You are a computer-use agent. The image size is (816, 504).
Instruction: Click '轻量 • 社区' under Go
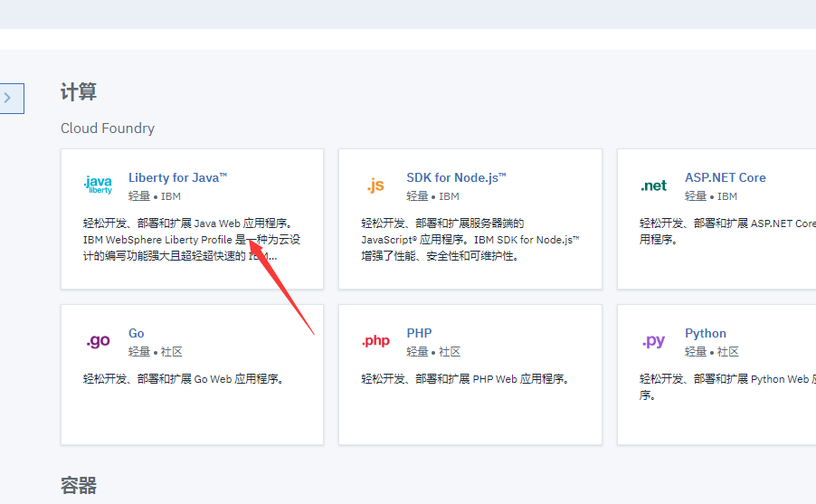point(155,352)
